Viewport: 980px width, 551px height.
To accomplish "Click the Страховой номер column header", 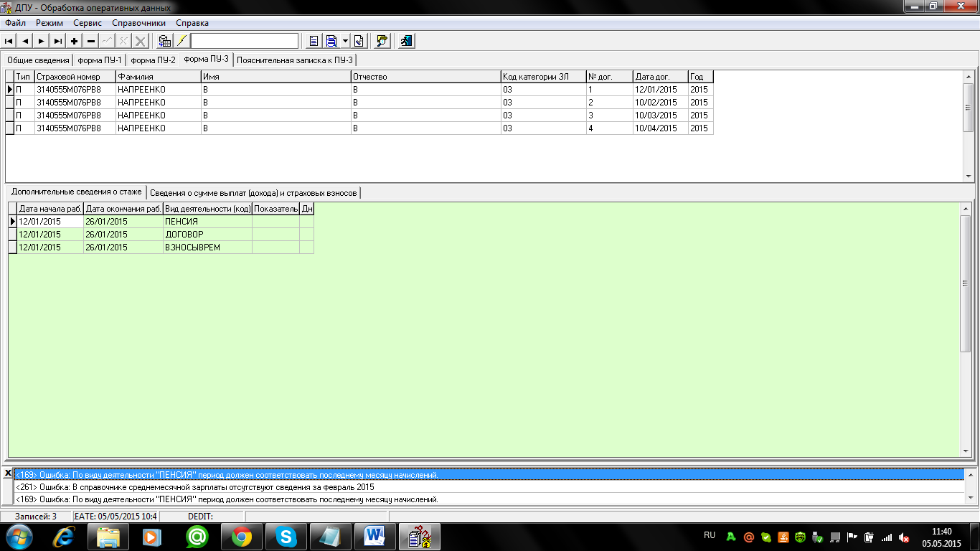I will point(75,77).
